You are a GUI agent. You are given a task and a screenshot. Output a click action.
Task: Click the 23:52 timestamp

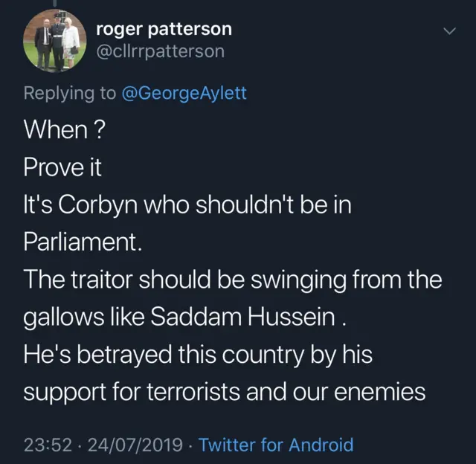pos(47,445)
